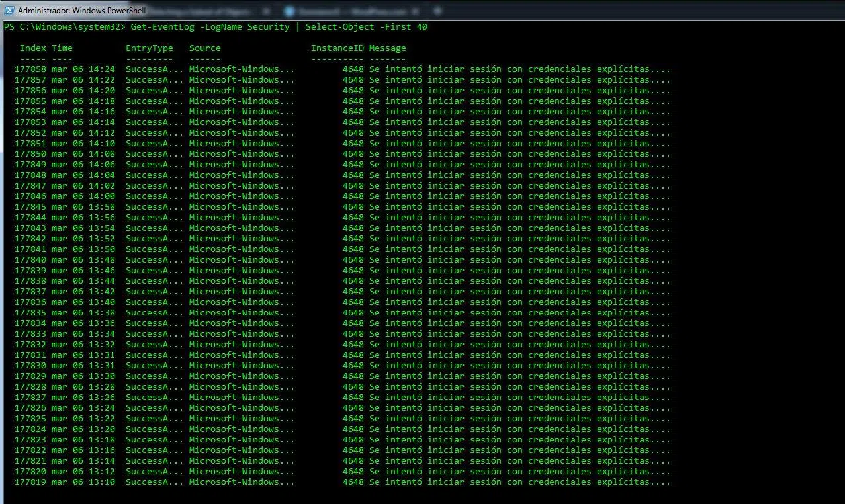Click the PS C:\Windows\system32 prompt
The width and height of the screenshot is (845, 504).
64,27
